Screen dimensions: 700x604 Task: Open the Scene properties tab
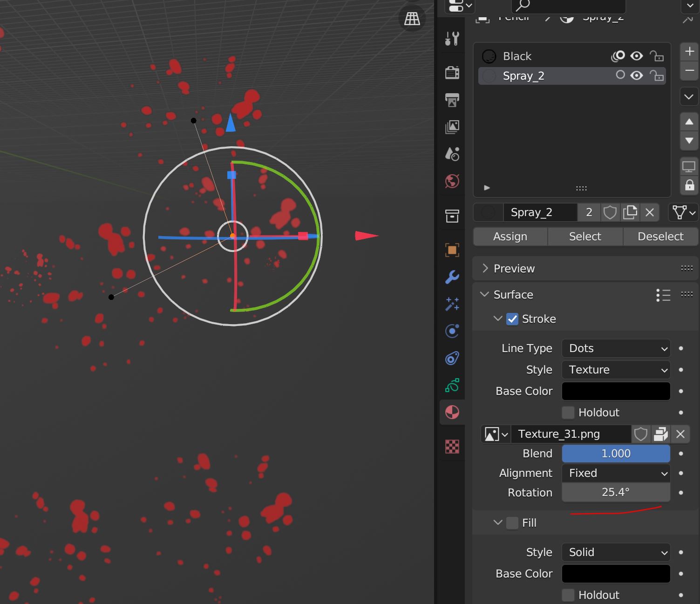[x=452, y=154]
